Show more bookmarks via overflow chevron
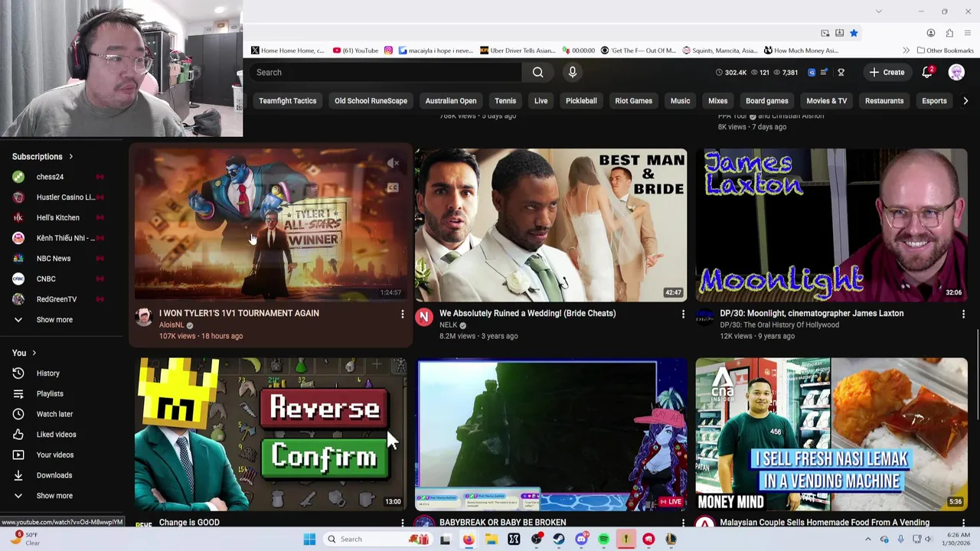This screenshot has width=980, height=551. coord(906,51)
